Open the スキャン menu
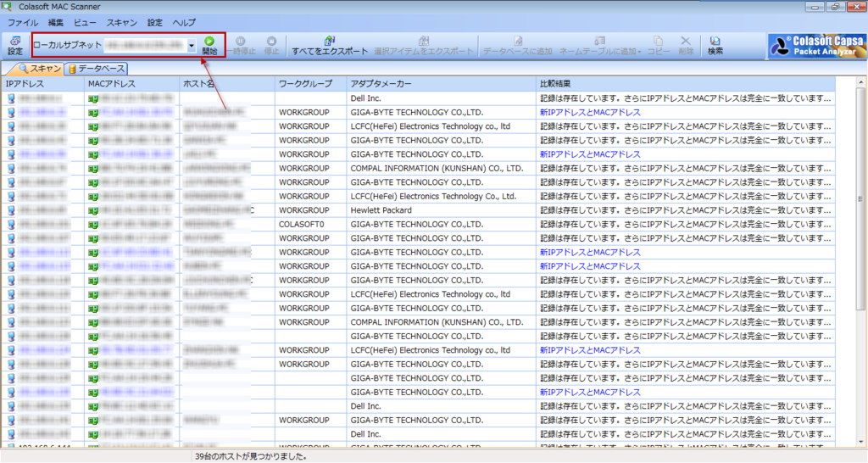This screenshot has height=463, width=868. point(122,23)
